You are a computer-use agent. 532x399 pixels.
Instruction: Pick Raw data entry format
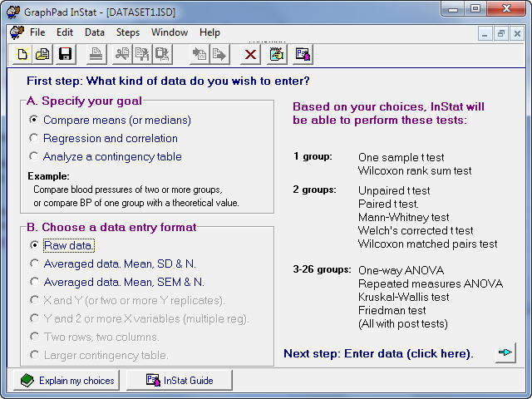(x=34, y=245)
